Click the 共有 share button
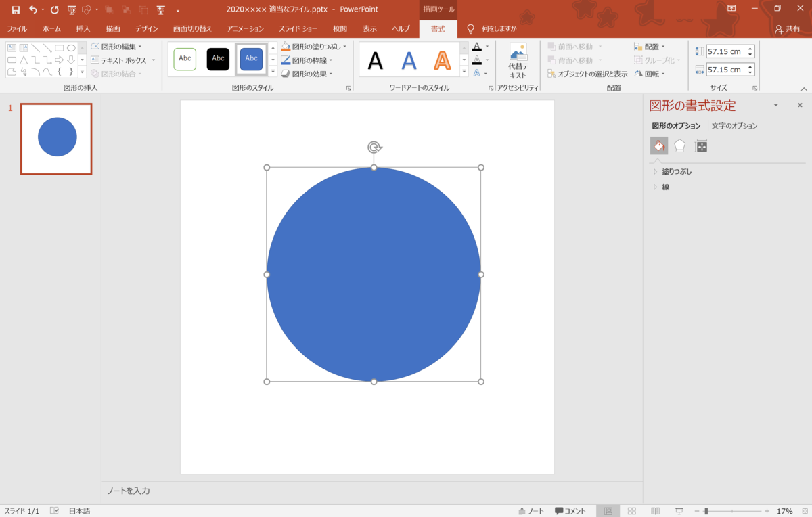Screen dimensions: 812x517 coord(788,29)
